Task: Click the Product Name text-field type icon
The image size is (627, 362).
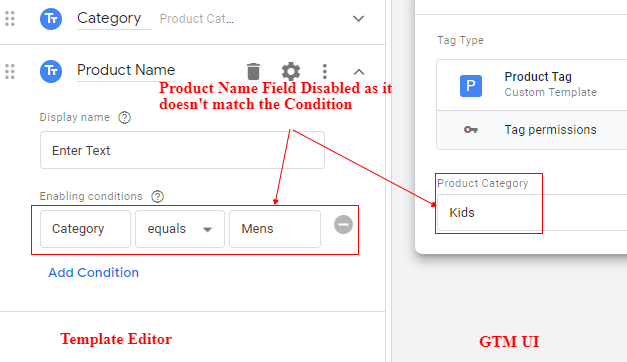Action: click(51, 71)
